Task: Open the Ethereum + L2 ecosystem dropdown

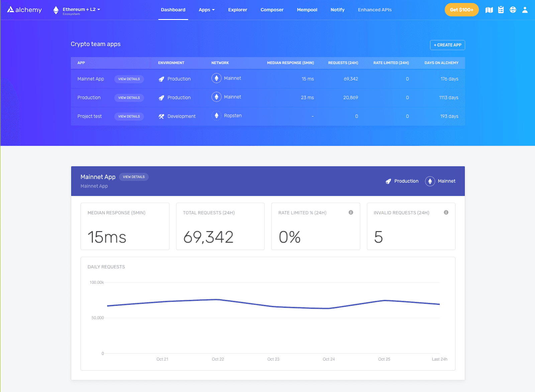Action: pos(76,9)
